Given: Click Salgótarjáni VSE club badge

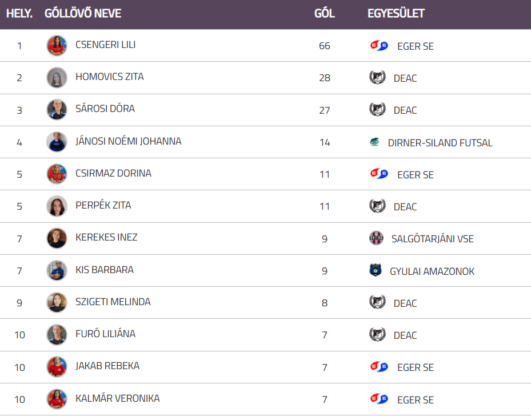Looking at the screenshot, I should pos(376,238).
